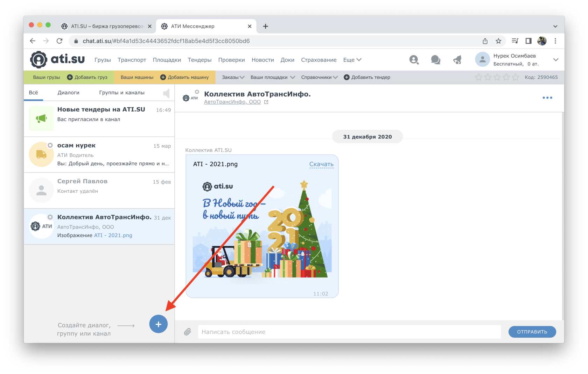Screen dimensions: 588x374
Task: Open the Chrome three-dot menu
Action: [x=555, y=41]
